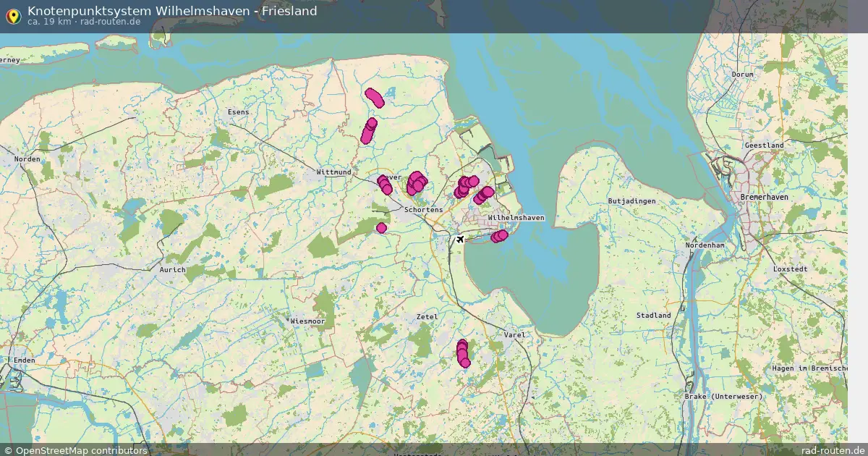Click the airplane airport icon near Wilhelmshaven

coord(459,239)
